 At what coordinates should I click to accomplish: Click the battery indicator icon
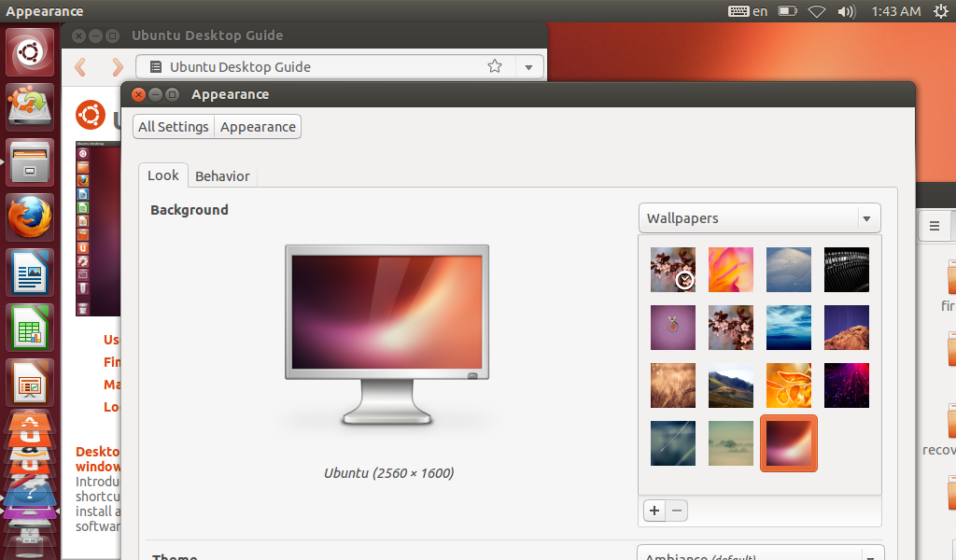tap(787, 11)
